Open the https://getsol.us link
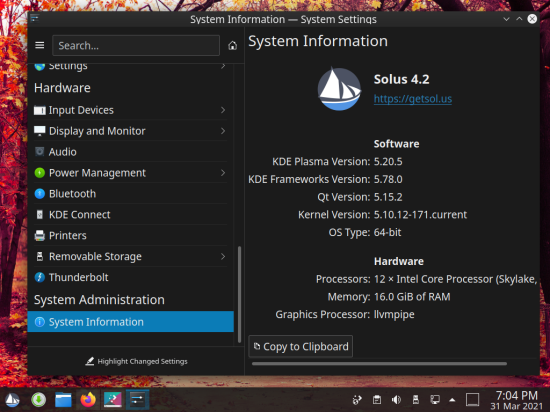The width and height of the screenshot is (550, 412). pyautogui.click(x=412, y=99)
